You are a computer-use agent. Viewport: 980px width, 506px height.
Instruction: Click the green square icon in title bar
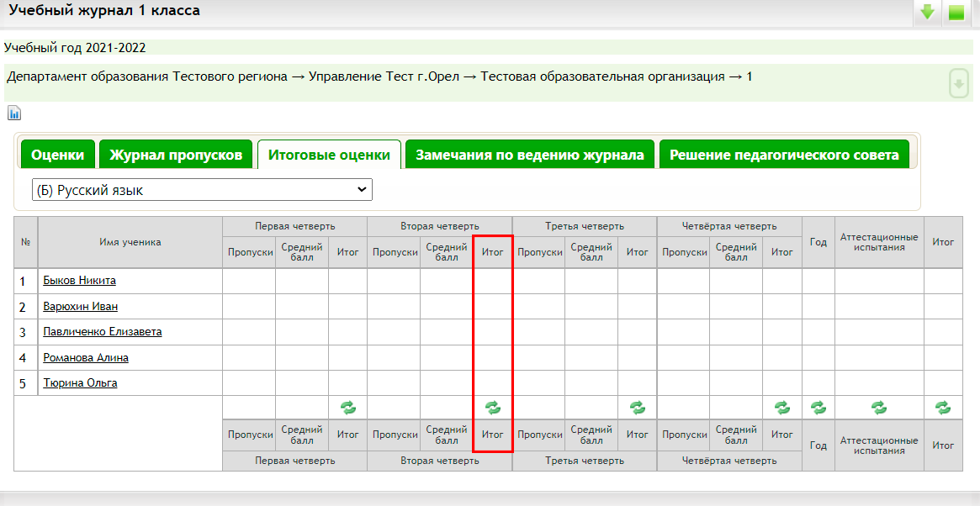click(956, 13)
